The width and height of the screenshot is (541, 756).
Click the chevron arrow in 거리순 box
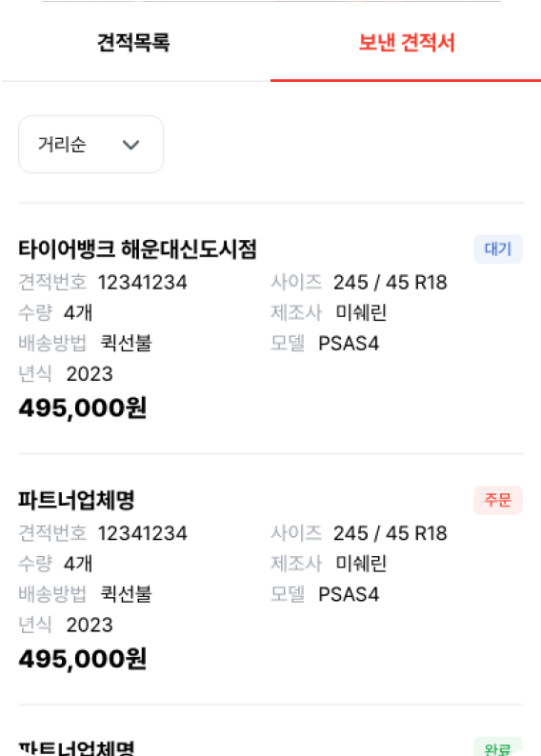pyautogui.click(x=130, y=145)
